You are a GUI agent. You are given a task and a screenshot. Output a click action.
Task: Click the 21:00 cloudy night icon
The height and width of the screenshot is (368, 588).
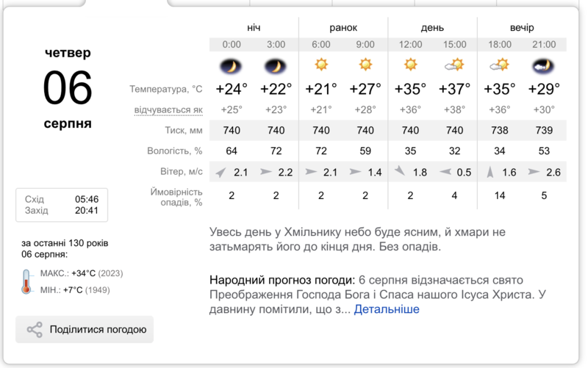pyautogui.click(x=543, y=66)
